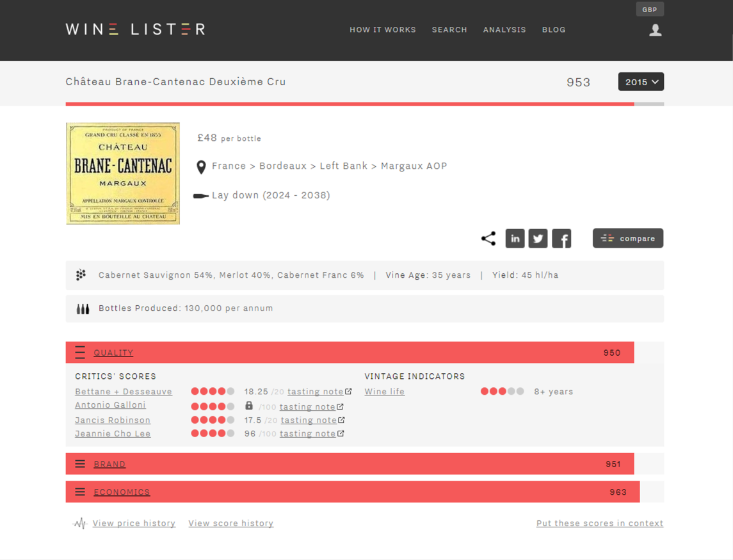The height and width of the screenshot is (560, 733).
Task: Click the 8+ years wine life value
Action: coord(554,392)
